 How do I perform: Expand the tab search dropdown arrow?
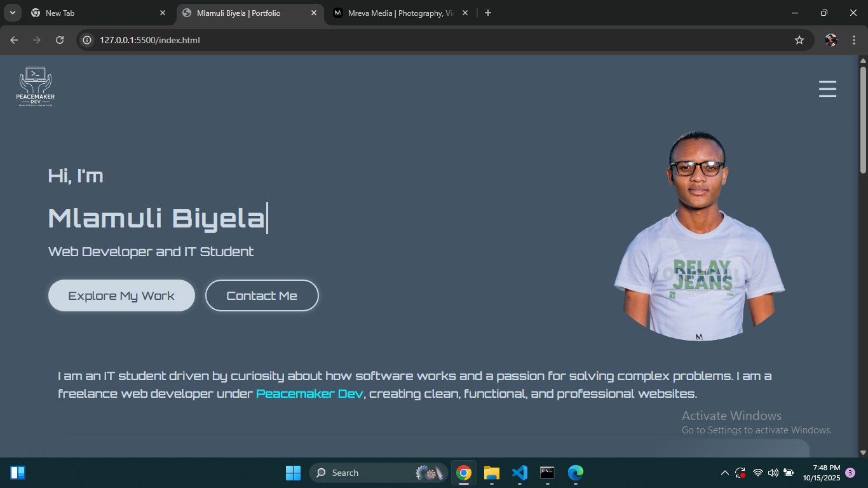point(12,13)
